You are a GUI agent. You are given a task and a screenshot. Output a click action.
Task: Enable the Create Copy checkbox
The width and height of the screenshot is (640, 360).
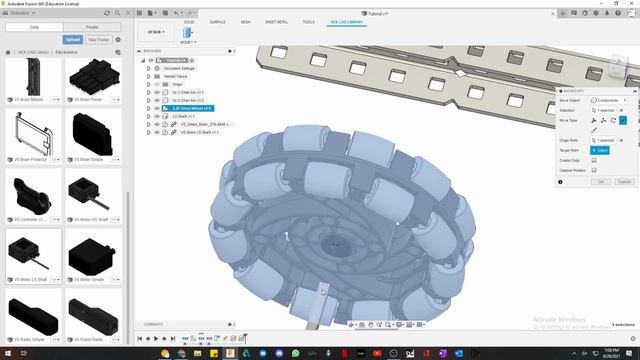(594, 160)
